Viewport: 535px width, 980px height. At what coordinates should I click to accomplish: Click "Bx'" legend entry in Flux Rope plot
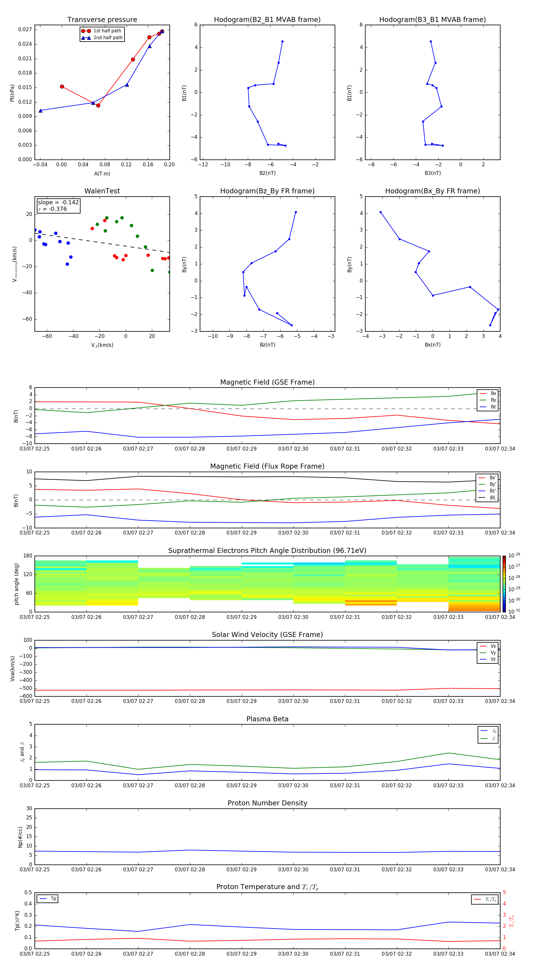click(x=487, y=478)
